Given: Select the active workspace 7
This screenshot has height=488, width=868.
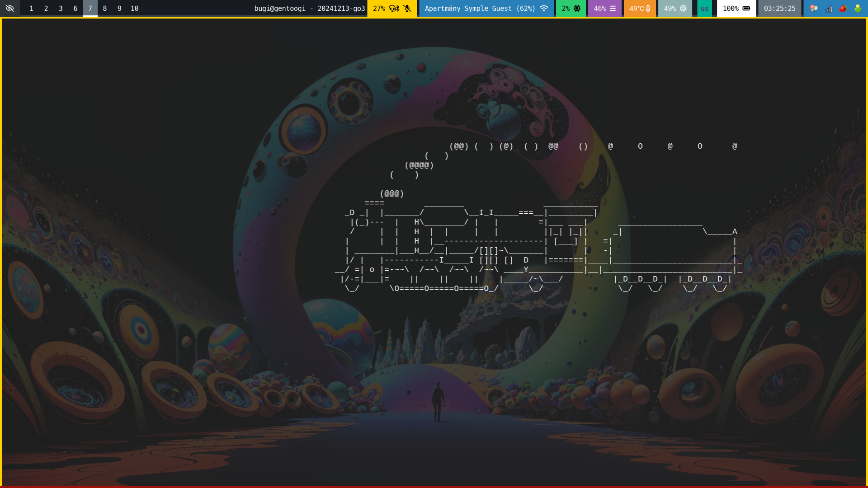Looking at the screenshot, I should 90,8.
